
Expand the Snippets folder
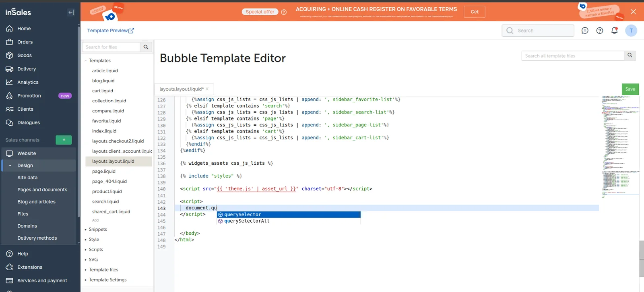(x=86, y=230)
